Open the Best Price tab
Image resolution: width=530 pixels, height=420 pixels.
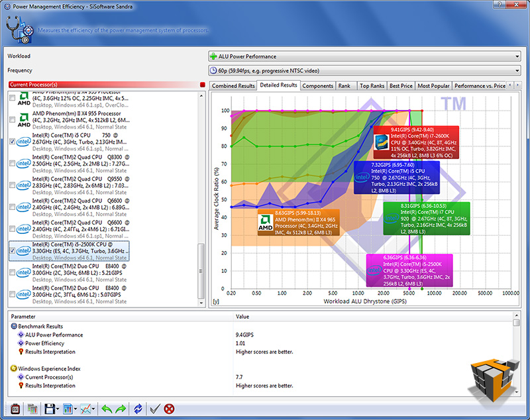pos(401,86)
